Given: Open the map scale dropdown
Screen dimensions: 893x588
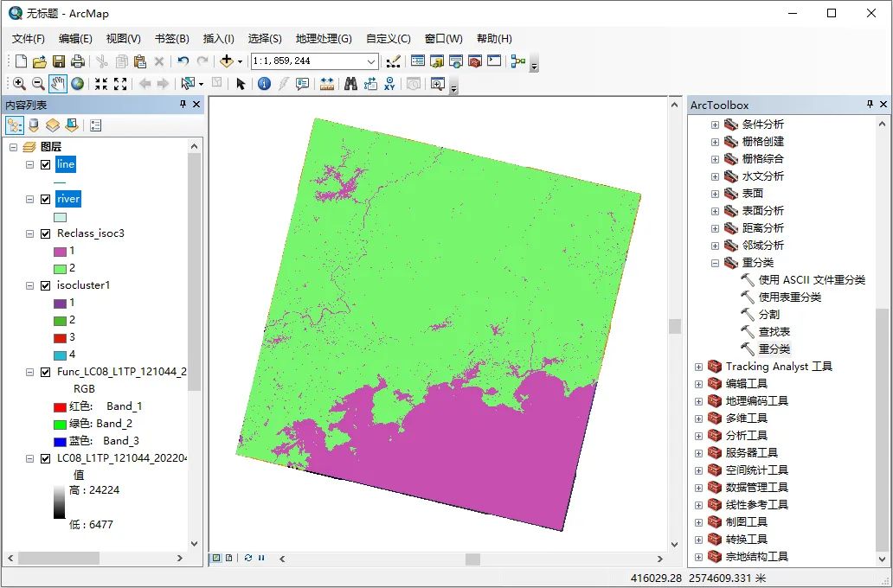Looking at the screenshot, I should [370, 61].
